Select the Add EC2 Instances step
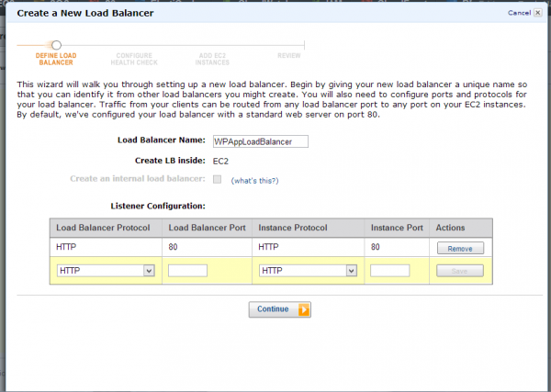Viewport: 551px width, 392px height. point(212,59)
